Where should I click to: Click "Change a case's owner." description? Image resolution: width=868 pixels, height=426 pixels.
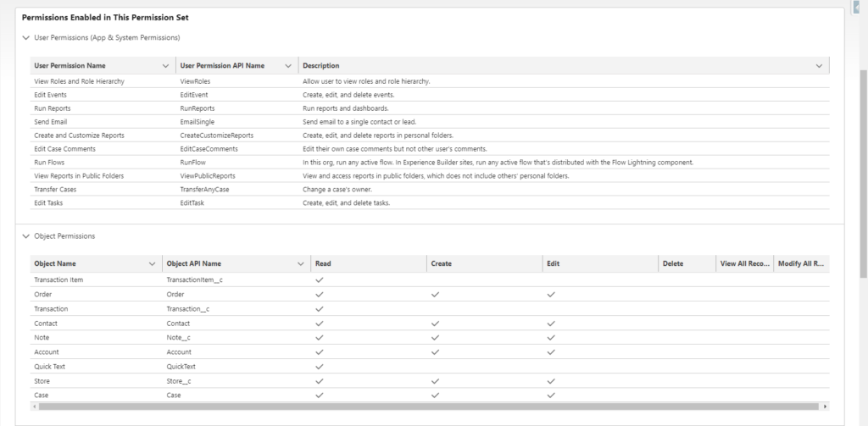[337, 190]
